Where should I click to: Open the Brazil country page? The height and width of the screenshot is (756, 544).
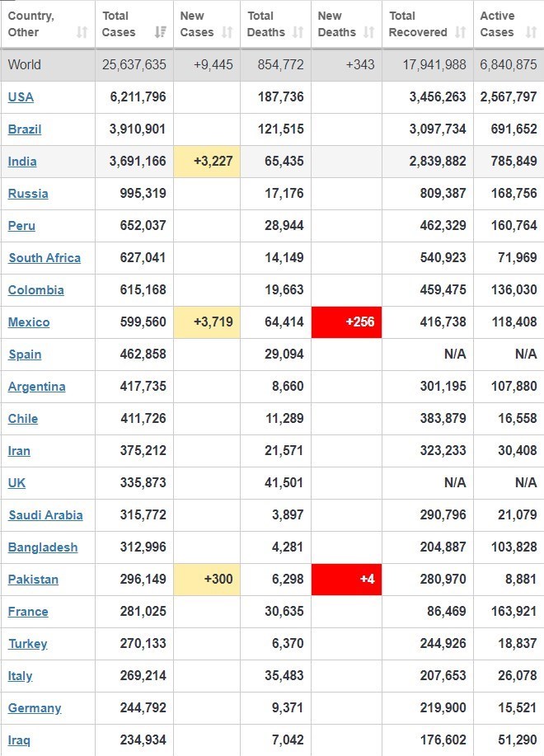25,129
